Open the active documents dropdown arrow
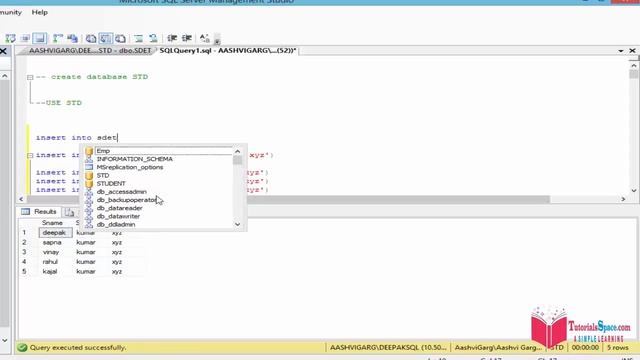The width and height of the screenshot is (640, 360). click(621, 51)
